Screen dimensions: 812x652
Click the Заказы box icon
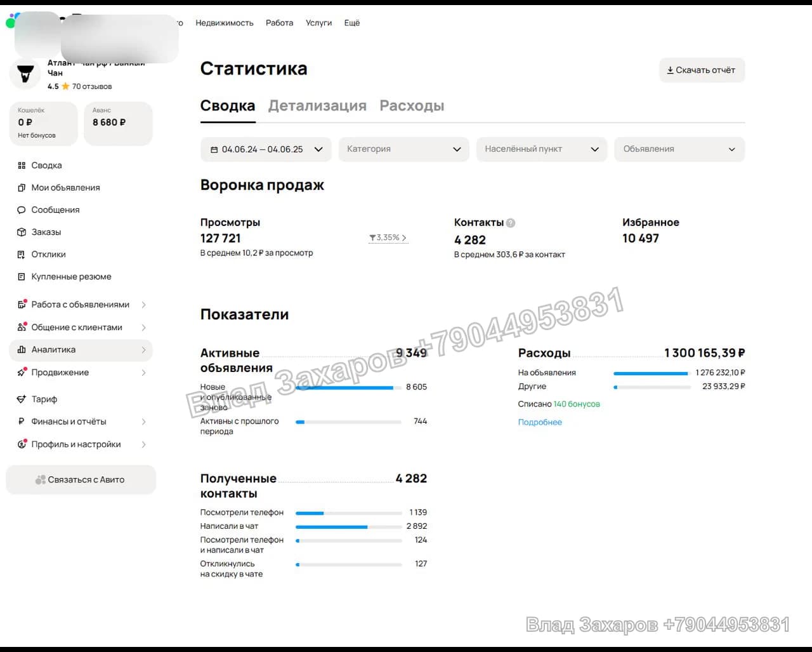pyautogui.click(x=22, y=232)
